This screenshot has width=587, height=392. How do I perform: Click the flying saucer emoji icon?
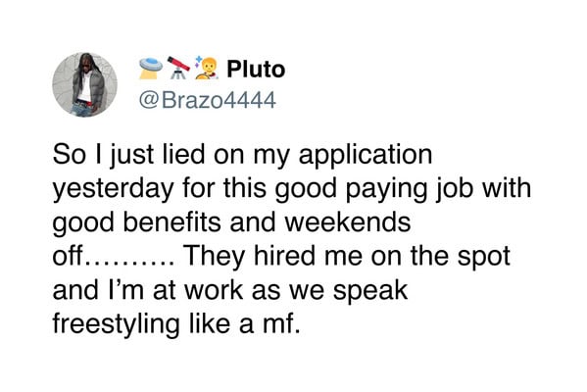(x=151, y=69)
